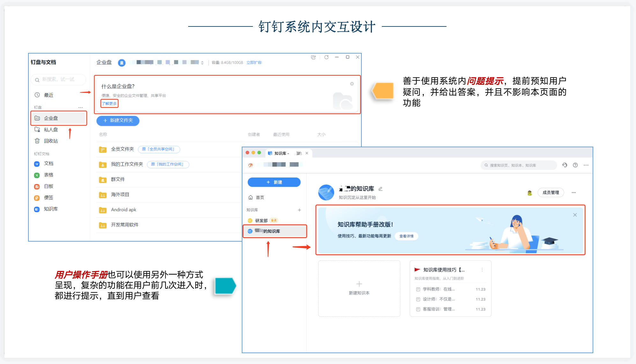Viewport: 636px width, 364px height.
Task: Edit the knowledge base title with pencil icon
Action: (x=381, y=189)
